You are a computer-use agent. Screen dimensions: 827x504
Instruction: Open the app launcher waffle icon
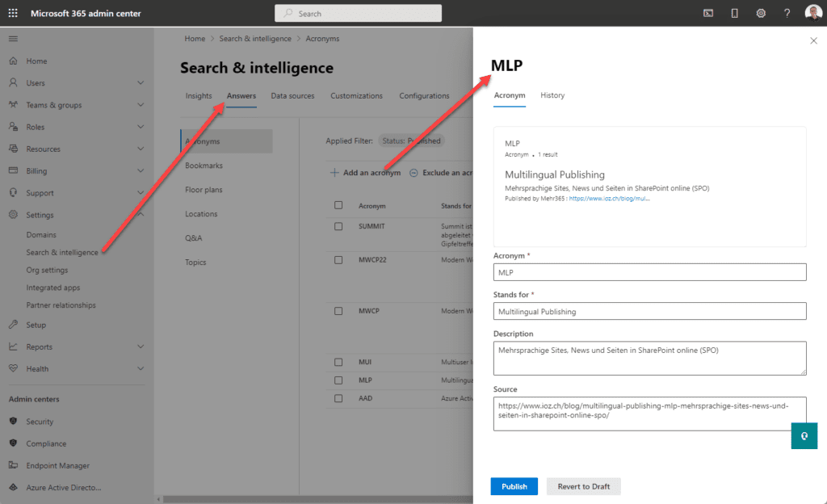[x=13, y=13]
